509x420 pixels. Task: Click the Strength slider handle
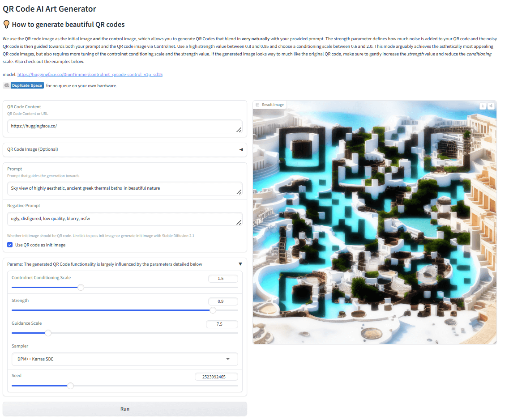click(x=213, y=310)
